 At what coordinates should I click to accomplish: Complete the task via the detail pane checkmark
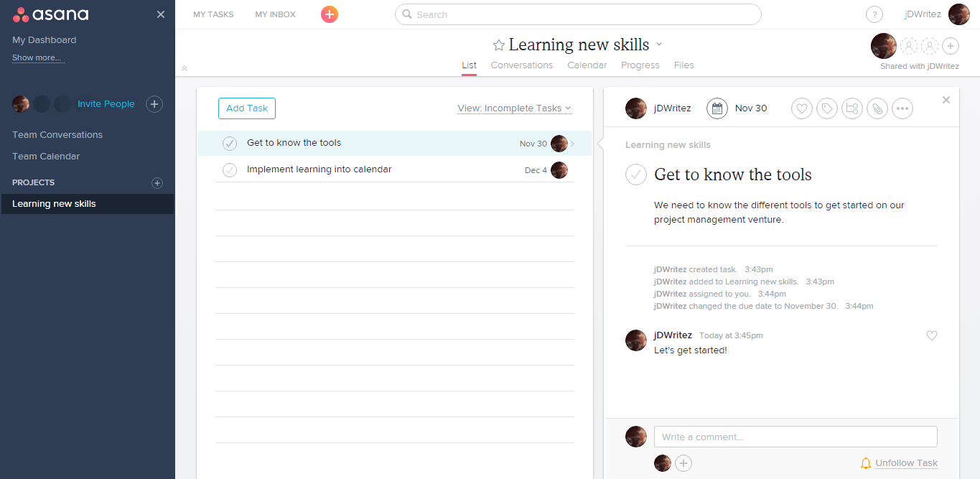pyautogui.click(x=636, y=175)
